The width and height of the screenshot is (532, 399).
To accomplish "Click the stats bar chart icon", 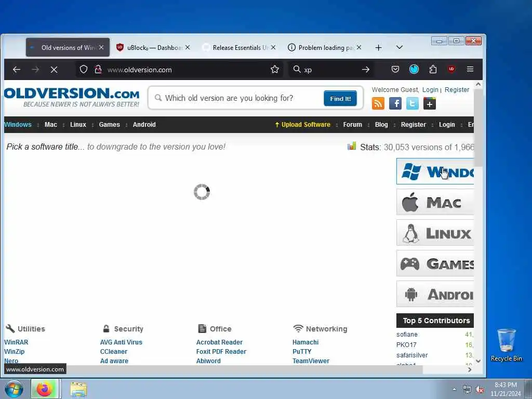I will [x=352, y=146].
